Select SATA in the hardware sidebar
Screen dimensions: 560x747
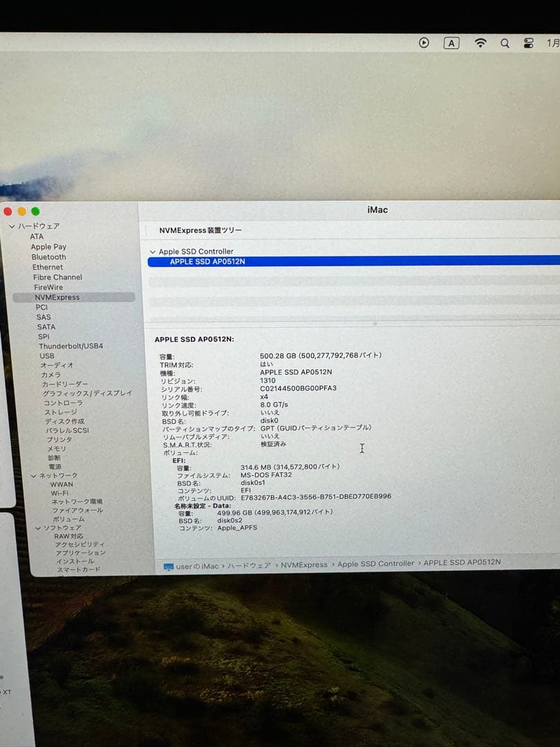pos(46,326)
